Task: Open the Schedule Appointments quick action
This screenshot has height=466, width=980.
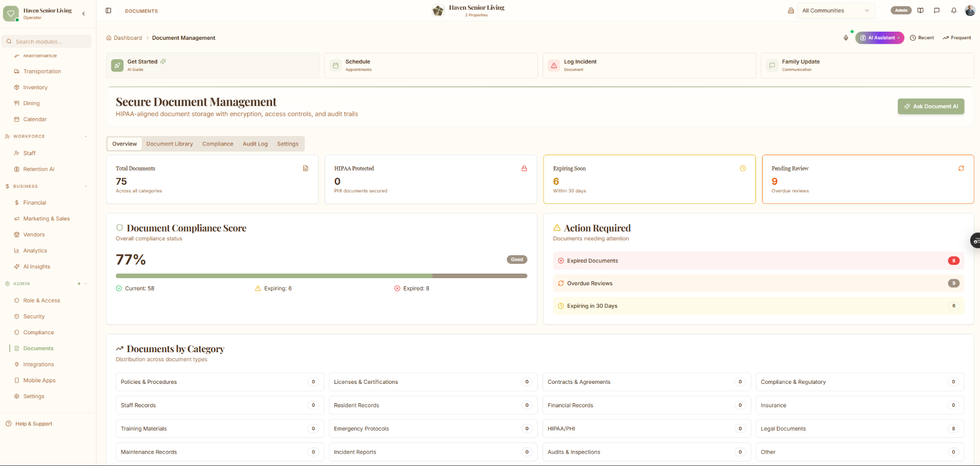Action: [x=431, y=65]
